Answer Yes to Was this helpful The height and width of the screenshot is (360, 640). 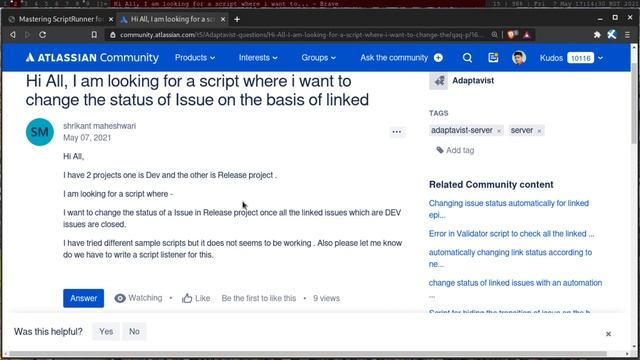click(x=106, y=331)
